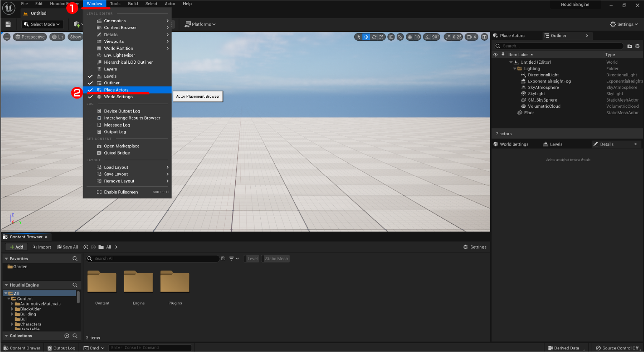Open the Perspective view dropdown

point(29,37)
